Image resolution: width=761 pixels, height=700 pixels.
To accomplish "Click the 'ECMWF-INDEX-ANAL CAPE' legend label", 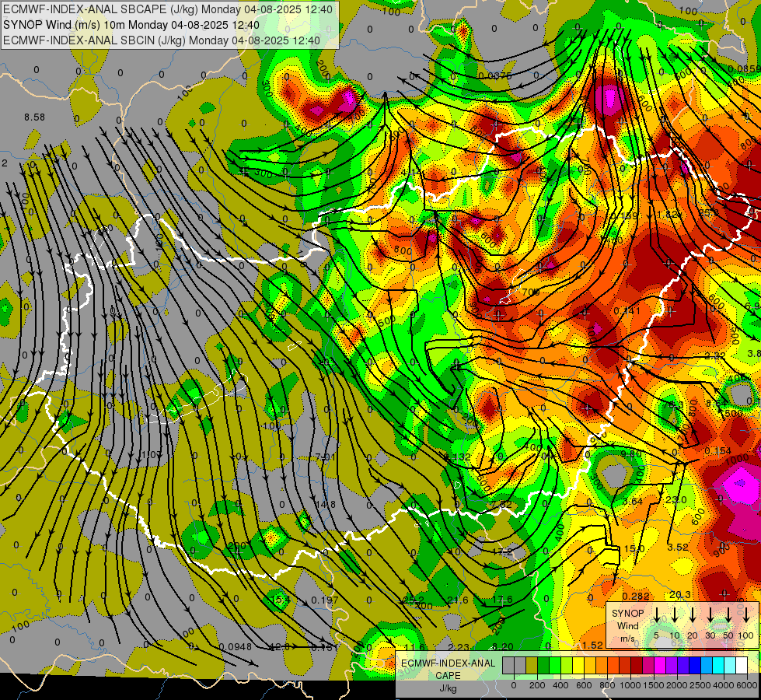I will click(x=448, y=669).
